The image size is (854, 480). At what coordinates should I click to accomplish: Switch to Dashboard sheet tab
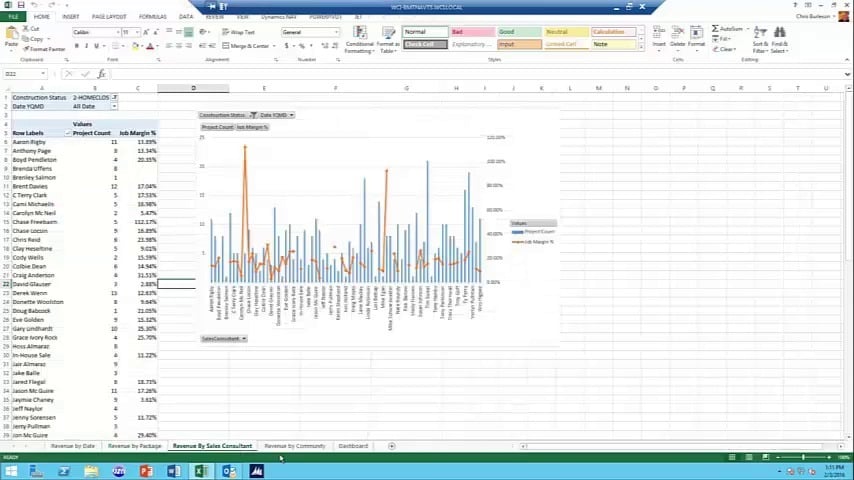(353, 446)
